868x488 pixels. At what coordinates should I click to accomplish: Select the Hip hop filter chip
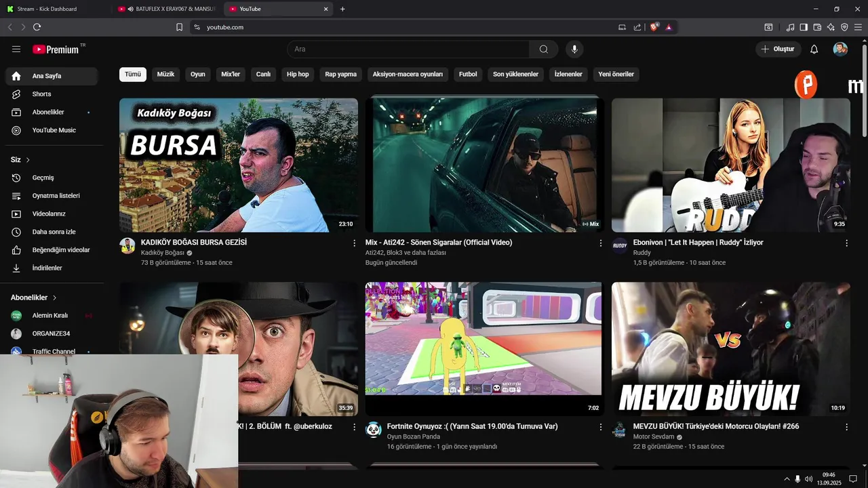(x=298, y=74)
